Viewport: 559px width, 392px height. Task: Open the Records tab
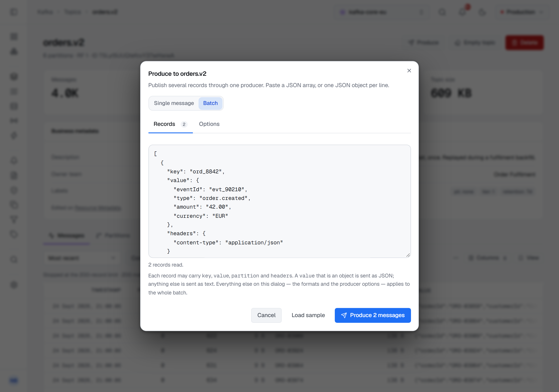tap(170, 124)
